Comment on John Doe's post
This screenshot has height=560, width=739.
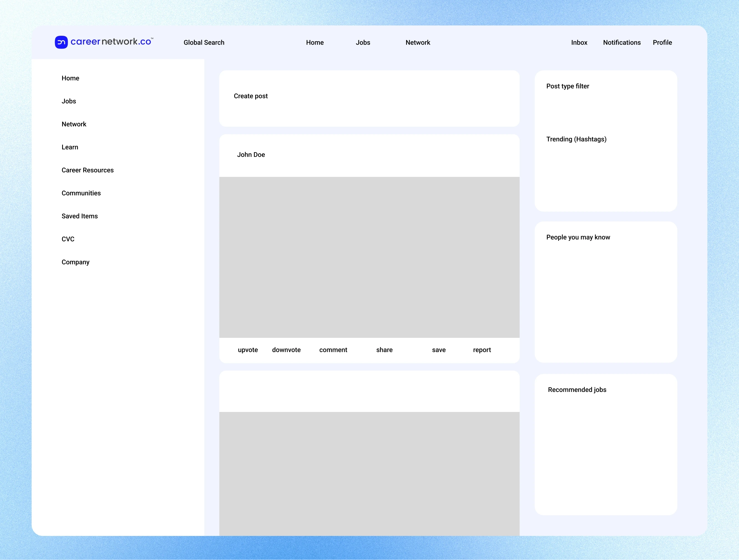click(x=333, y=350)
